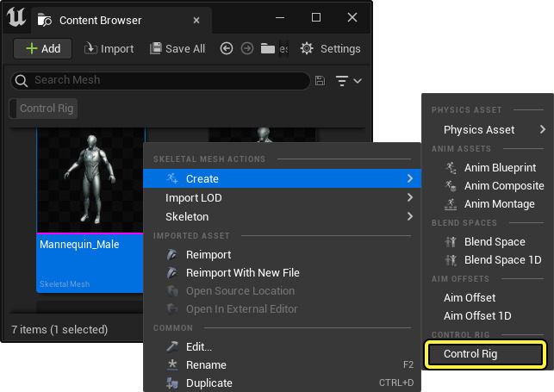Screen dimensions: 554x392
Task: Click the folder path icon
Action: tap(268, 49)
